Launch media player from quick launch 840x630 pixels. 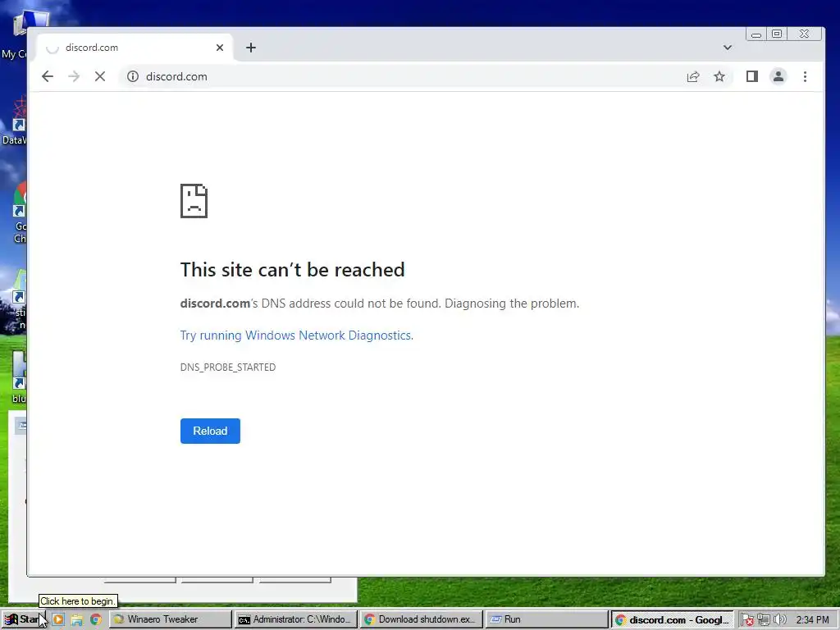[58, 620]
